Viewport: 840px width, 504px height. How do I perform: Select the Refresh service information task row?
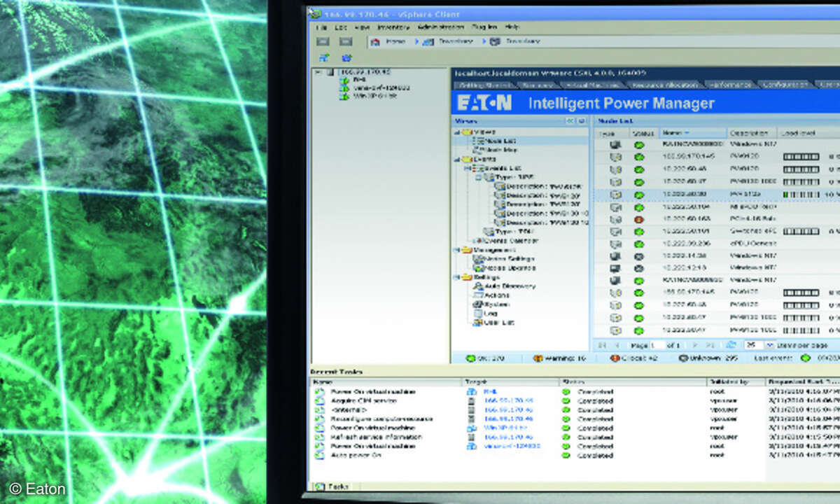coord(574,437)
